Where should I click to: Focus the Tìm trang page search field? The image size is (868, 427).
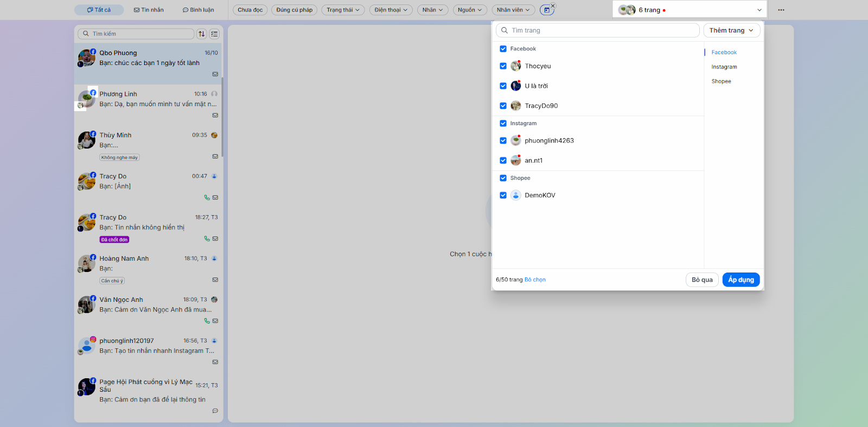tap(598, 30)
